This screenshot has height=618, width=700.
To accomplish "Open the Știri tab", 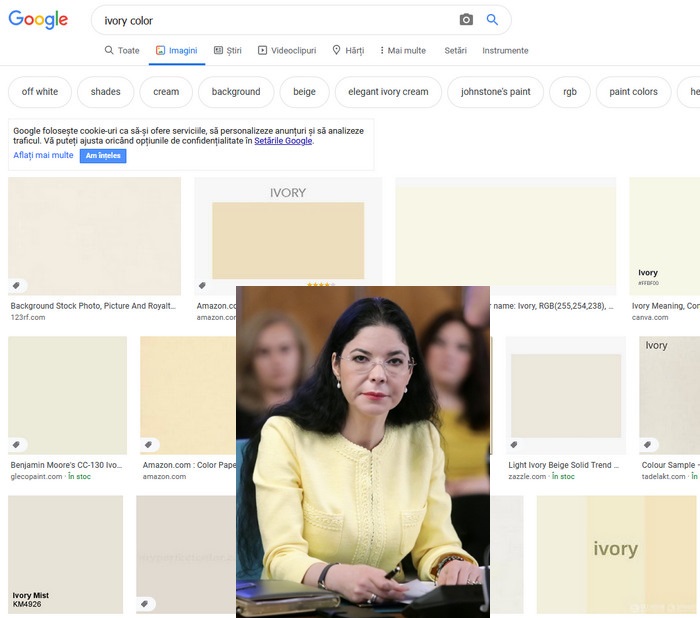I will point(228,50).
